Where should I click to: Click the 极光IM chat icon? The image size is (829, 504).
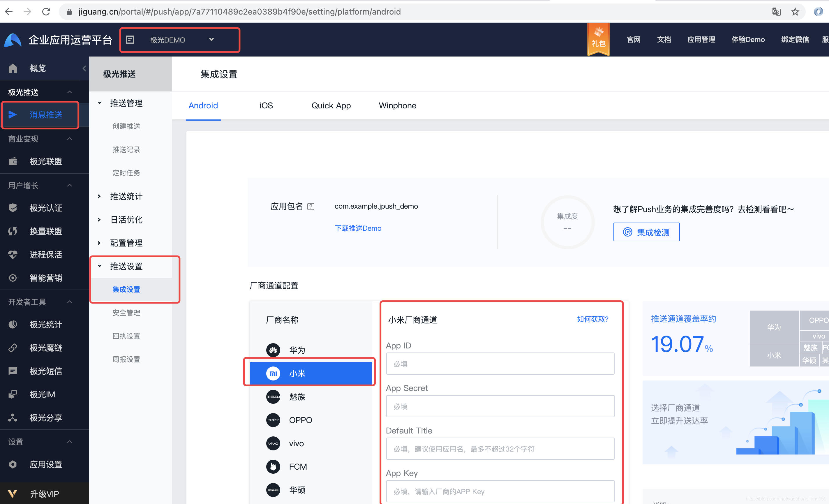[x=13, y=394]
